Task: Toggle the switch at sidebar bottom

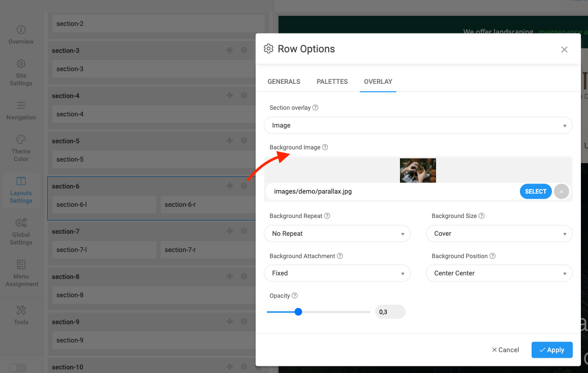Action: pyautogui.click(x=18, y=367)
